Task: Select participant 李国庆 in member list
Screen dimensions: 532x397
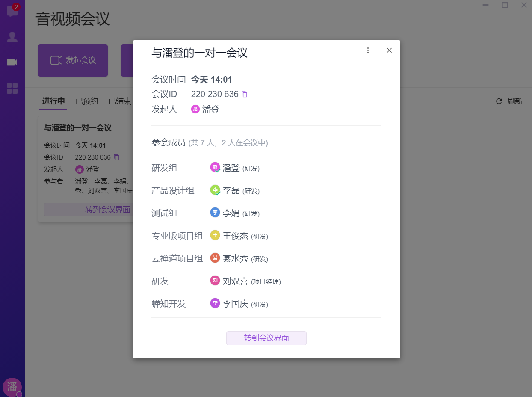Action: pos(235,304)
